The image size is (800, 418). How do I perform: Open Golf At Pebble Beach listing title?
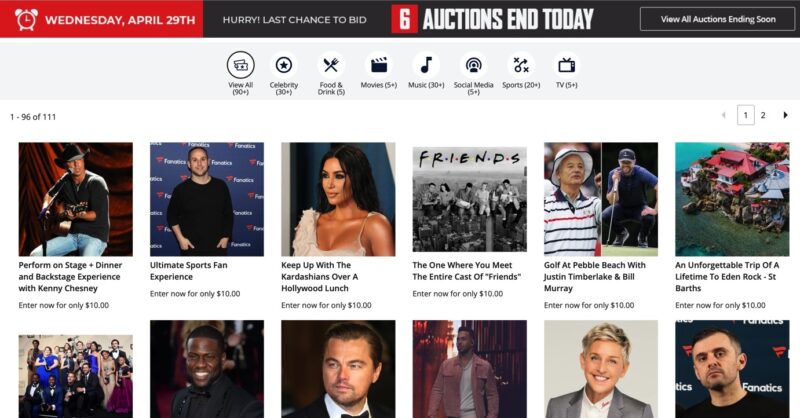(594, 277)
